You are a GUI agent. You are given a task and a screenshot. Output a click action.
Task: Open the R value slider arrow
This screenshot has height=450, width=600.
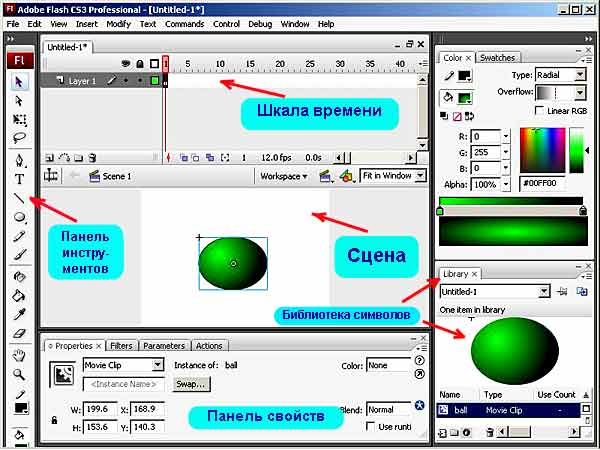coord(506,136)
